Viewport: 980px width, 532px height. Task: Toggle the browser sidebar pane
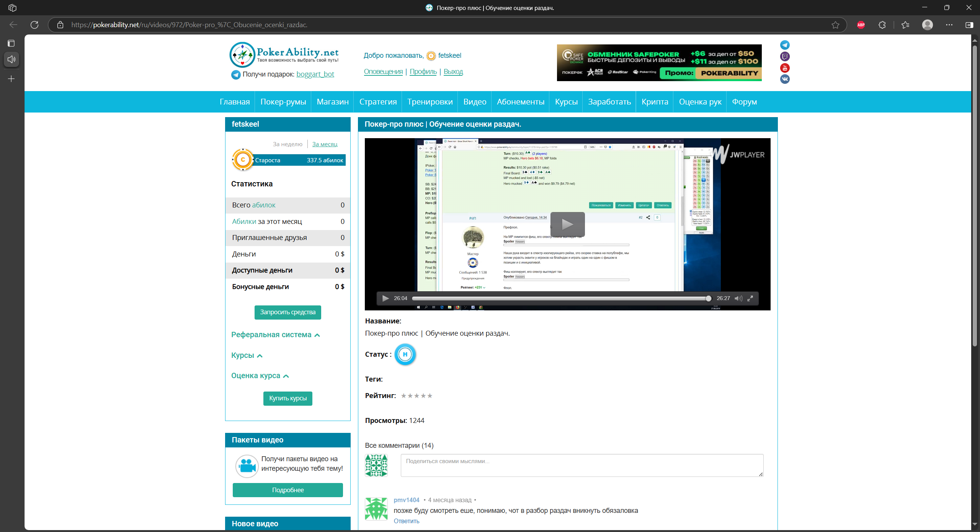coord(969,25)
